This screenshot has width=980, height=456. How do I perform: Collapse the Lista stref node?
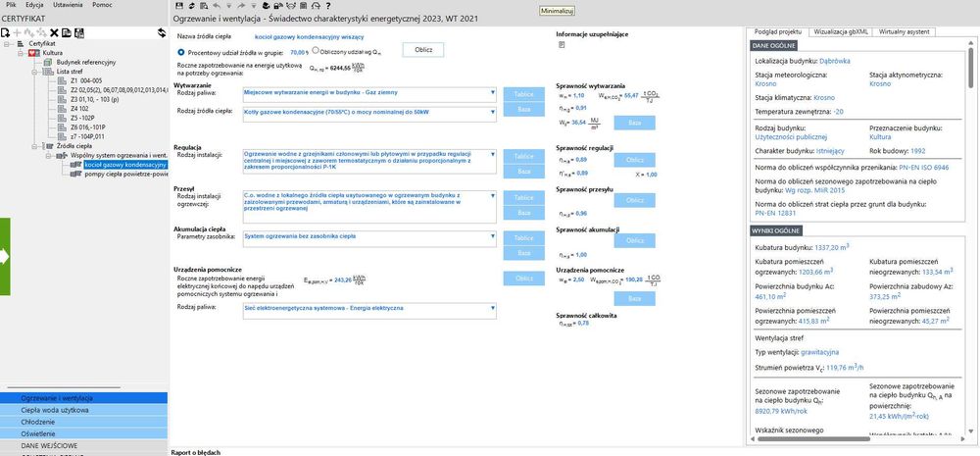pos(34,72)
